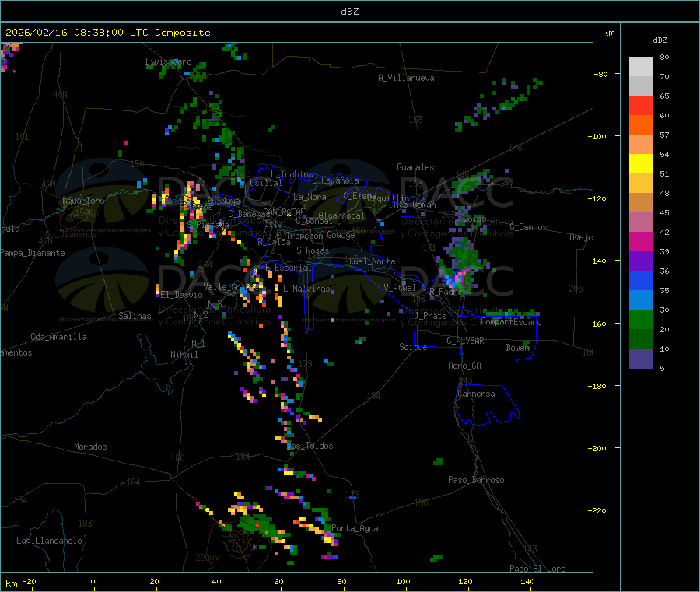The width and height of the screenshot is (700, 592).
Task: Select the Lag_Llancanelo place label
Action: pos(50,540)
